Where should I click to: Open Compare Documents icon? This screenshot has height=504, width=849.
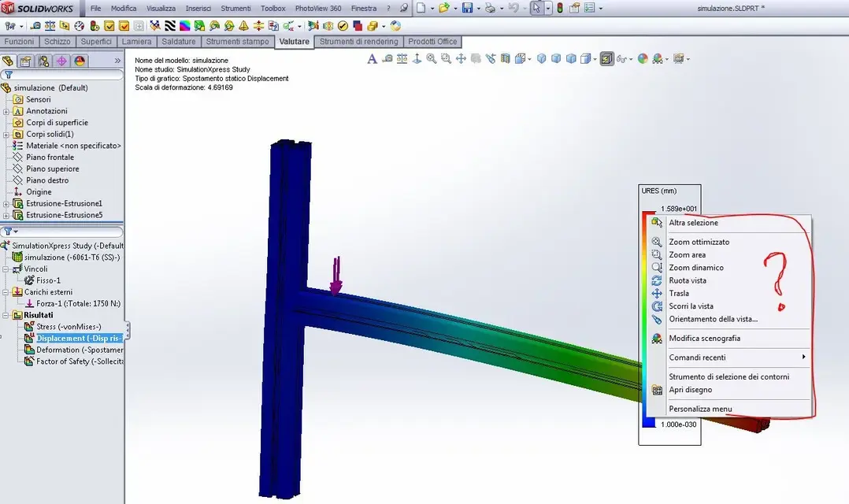(x=272, y=25)
